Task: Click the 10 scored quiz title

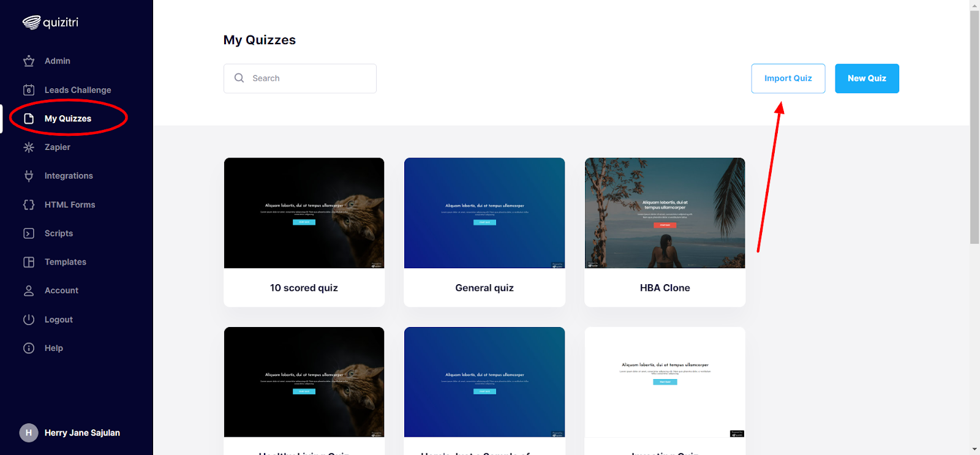Action: (x=304, y=288)
